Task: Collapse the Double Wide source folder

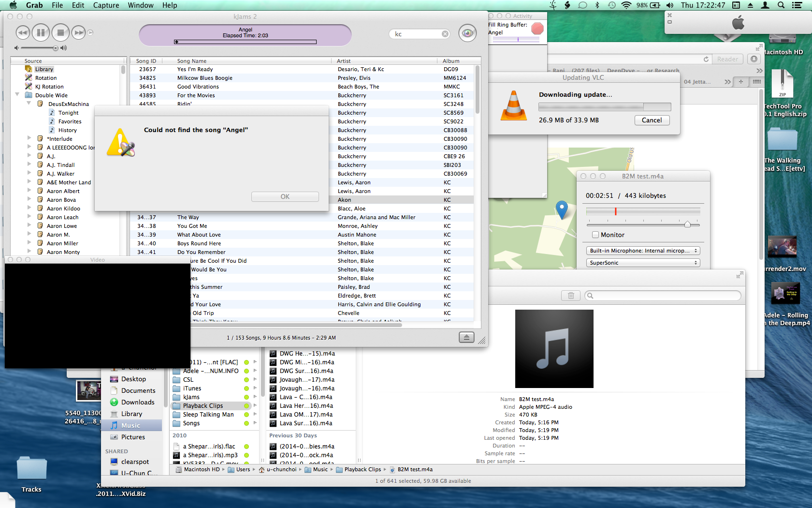Action: pyautogui.click(x=17, y=95)
